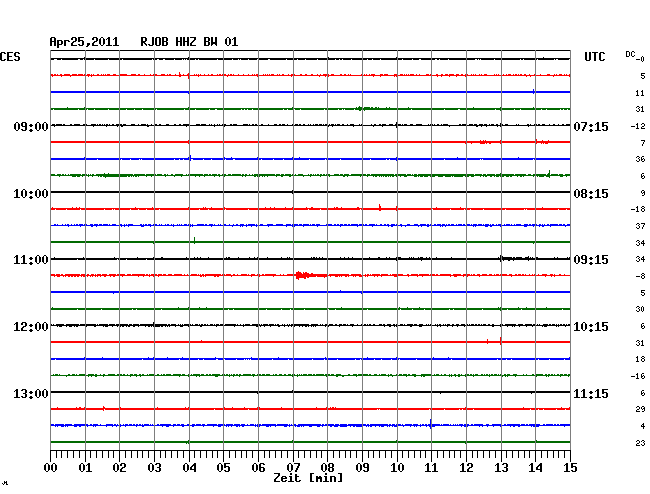Select DC value -18
Screen dimensions: 650x494
click(638, 209)
